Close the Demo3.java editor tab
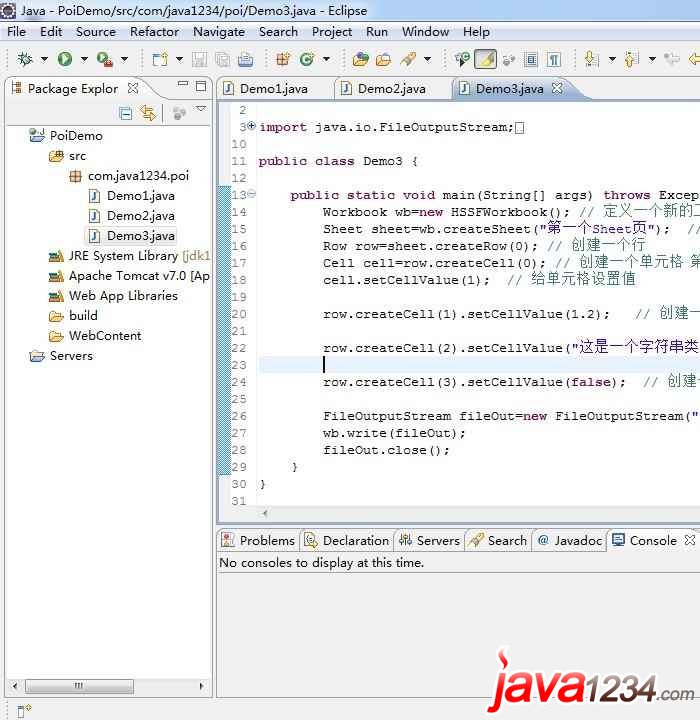 tap(557, 88)
